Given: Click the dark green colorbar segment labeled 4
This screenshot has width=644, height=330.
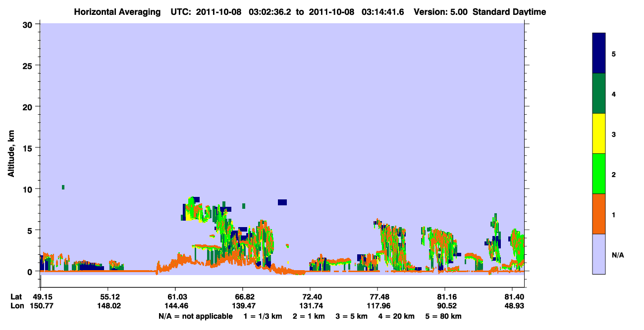Looking at the screenshot, I should (599, 94).
